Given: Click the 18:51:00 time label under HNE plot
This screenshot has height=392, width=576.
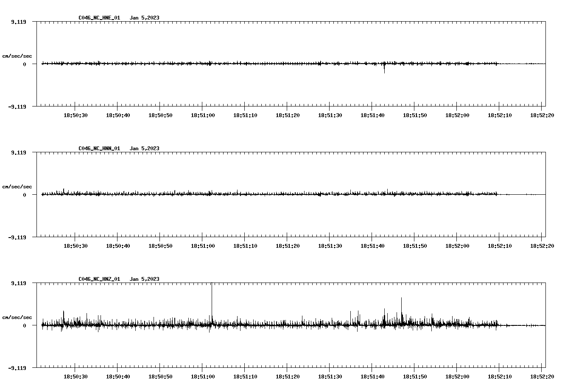Looking at the screenshot, I should tap(203, 115).
